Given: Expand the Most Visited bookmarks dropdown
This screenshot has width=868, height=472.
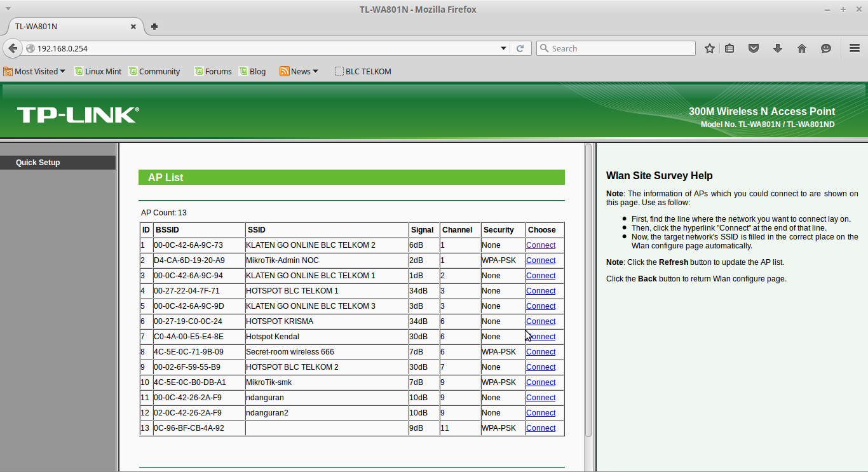Looking at the screenshot, I should click(34, 71).
